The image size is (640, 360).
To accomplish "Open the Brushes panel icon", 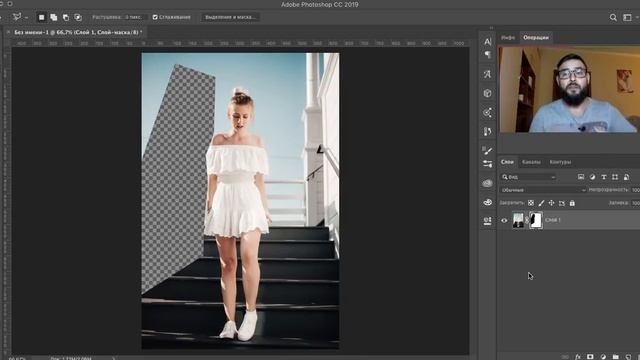I will pyautogui.click(x=487, y=151).
